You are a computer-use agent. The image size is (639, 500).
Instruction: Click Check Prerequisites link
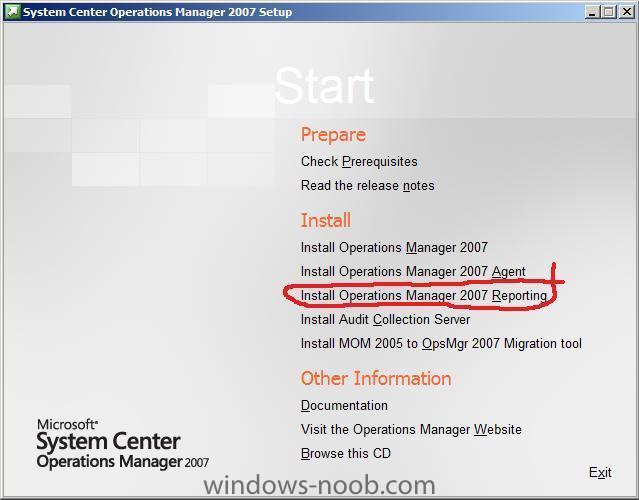click(359, 162)
